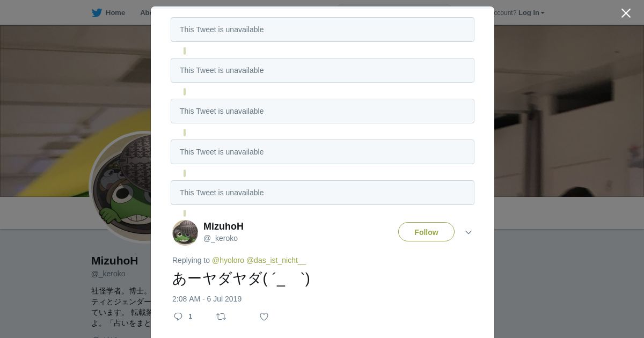Screen dimensions: 644x338
Task: Click MizuhoH profile name on background page
Action: click(x=114, y=261)
